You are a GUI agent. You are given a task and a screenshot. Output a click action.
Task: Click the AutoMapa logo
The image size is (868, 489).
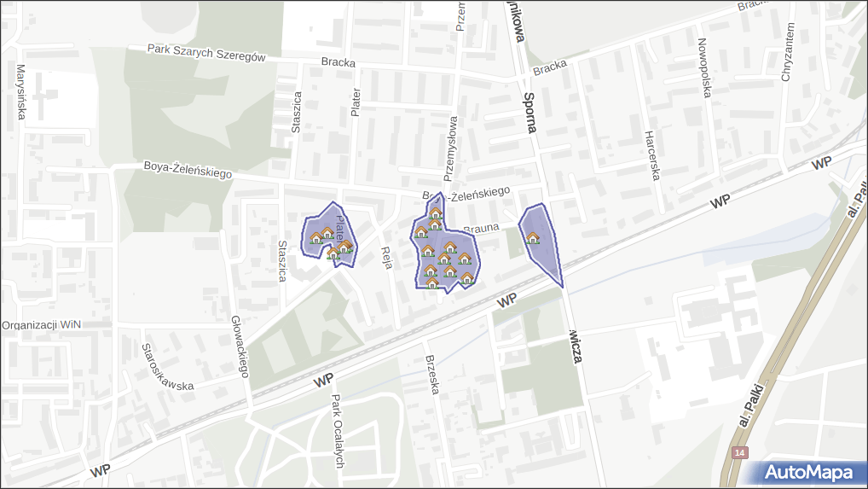(x=808, y=472)
